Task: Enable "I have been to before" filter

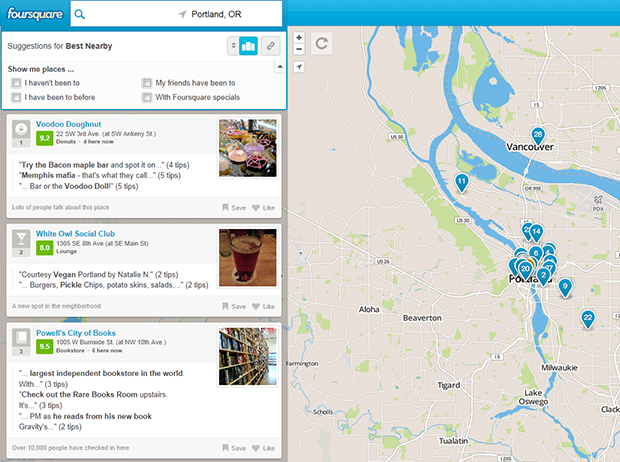Action: [x=16, y=98]
